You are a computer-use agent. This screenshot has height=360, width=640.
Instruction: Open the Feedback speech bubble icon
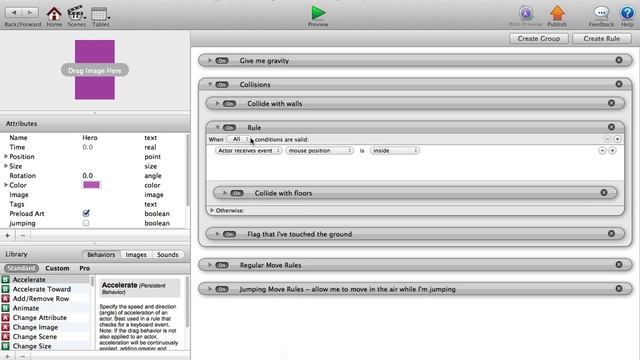(601, 13)
